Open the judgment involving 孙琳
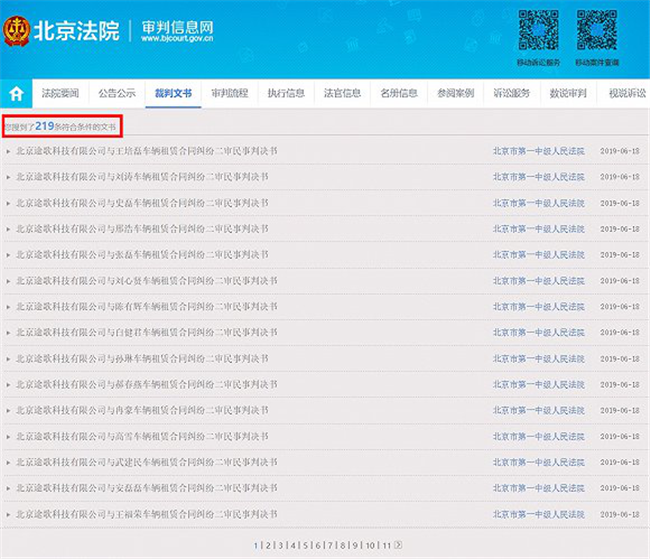 [x=142, y=359]
